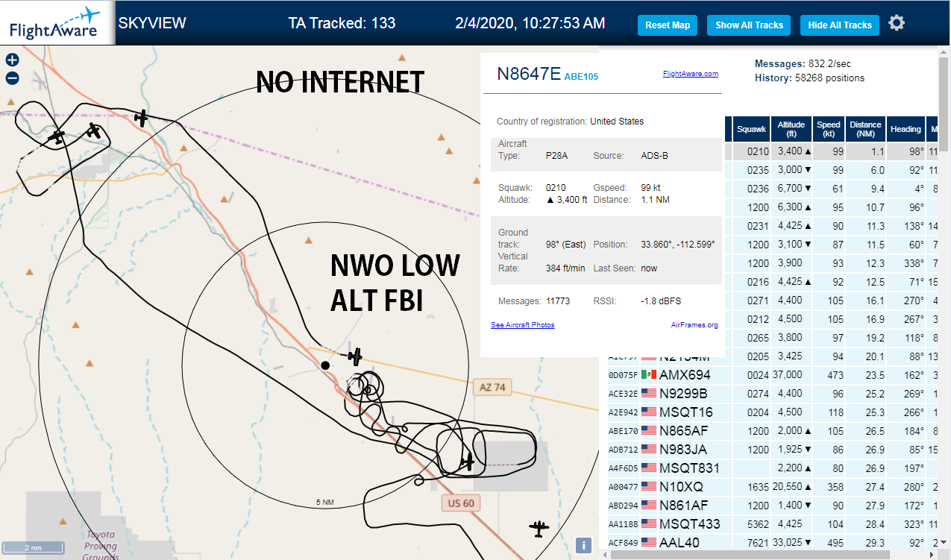The width and height of the screenshot is (951, 560).
Task: Zoom out on the map
Action: pyautogui.click(x=12, y=78)
